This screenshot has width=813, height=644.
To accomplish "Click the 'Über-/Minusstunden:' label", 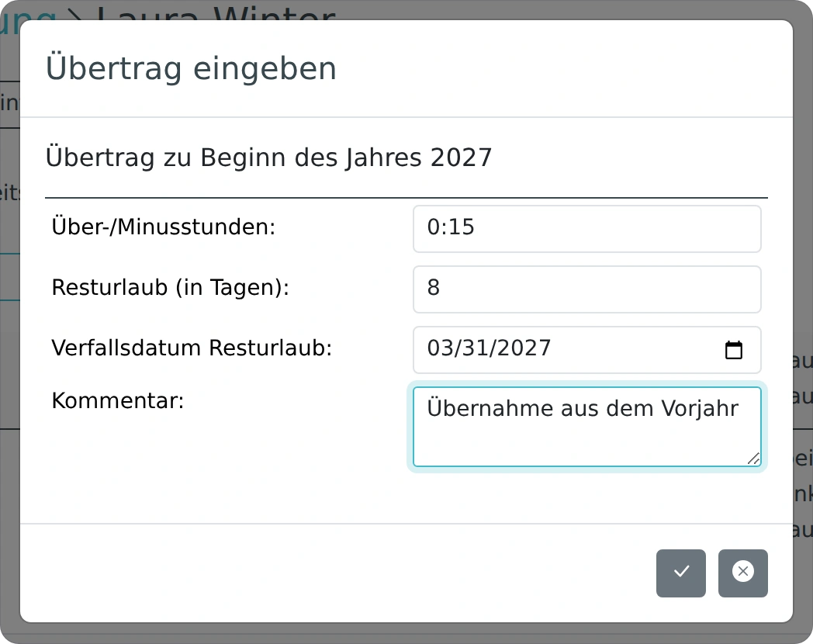I will point(164,227).
